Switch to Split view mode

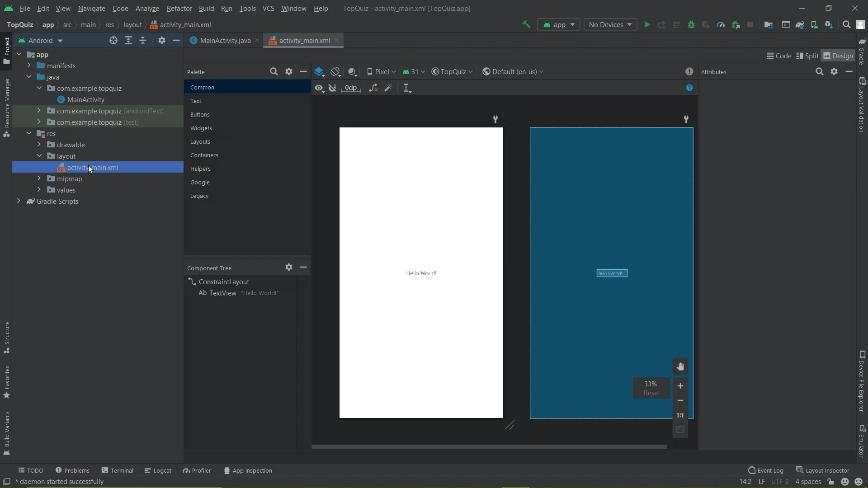coord(807,56)
